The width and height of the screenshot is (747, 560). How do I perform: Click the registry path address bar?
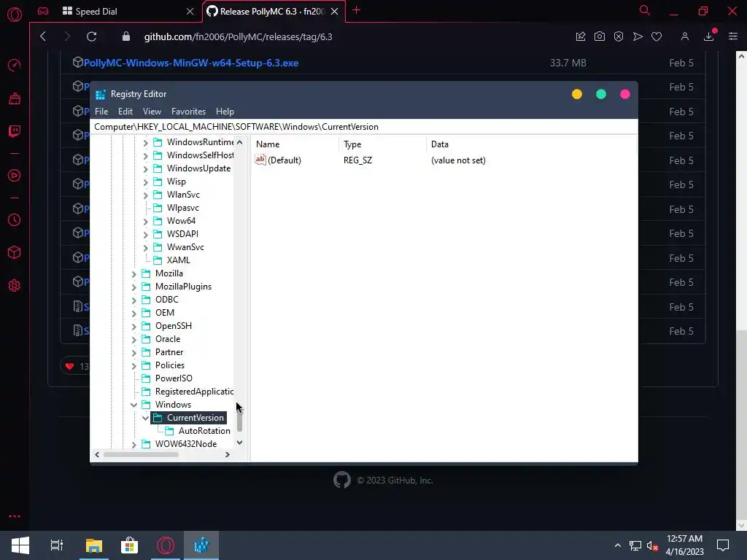(x=363, y=127)
